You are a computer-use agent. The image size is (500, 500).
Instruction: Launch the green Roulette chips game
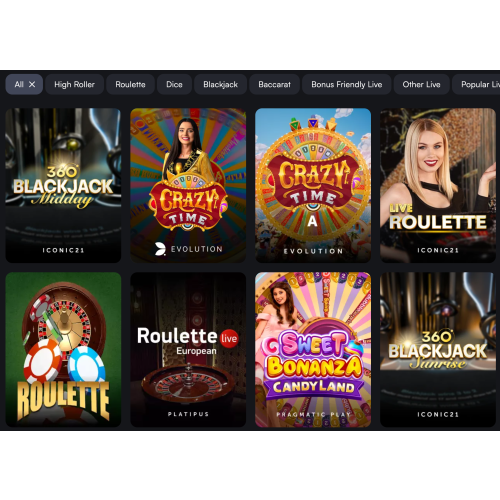pos(63,349)
